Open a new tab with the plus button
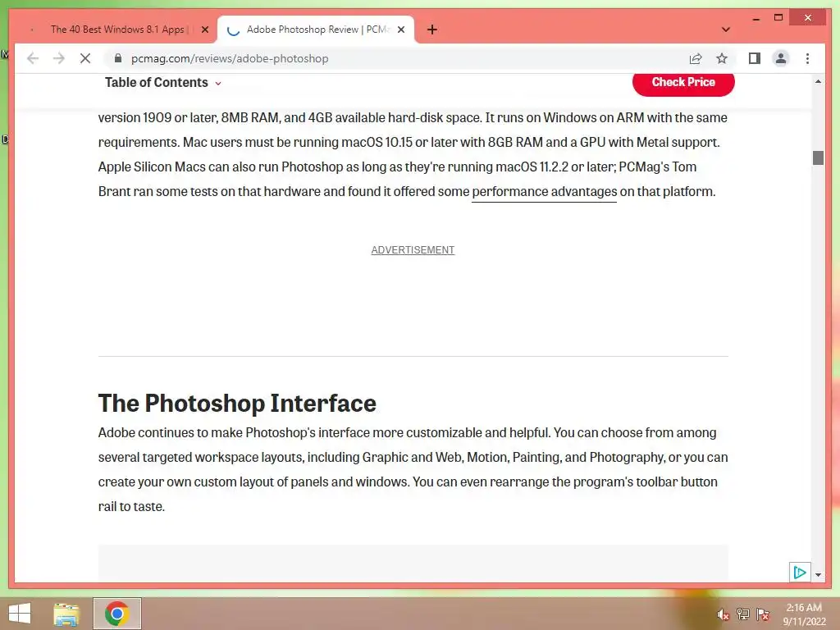This screenshot has height=630, width=840. 432,30
